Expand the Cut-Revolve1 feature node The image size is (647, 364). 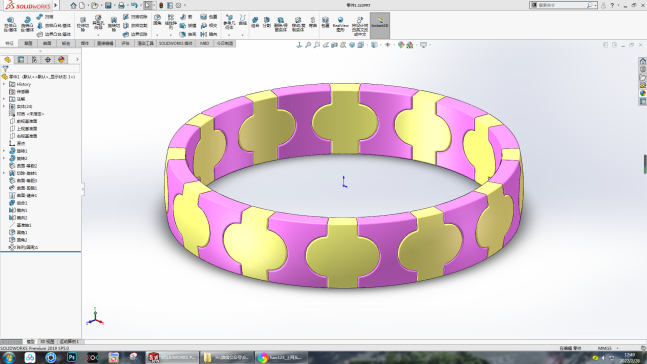[x=4, y=173]
